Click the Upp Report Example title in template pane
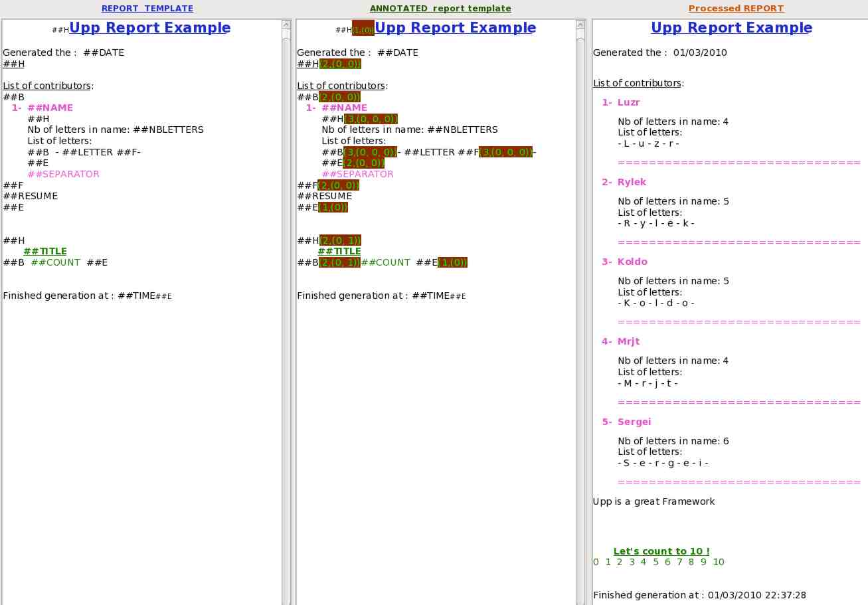The height and width of the screenshot is (605, 868). pos(150,28)
